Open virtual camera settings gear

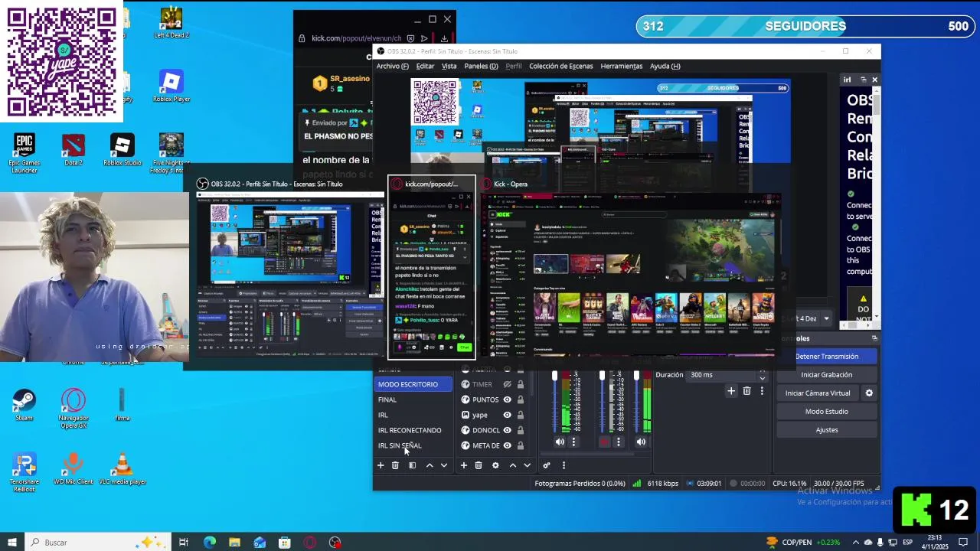(x=869, y=393)
